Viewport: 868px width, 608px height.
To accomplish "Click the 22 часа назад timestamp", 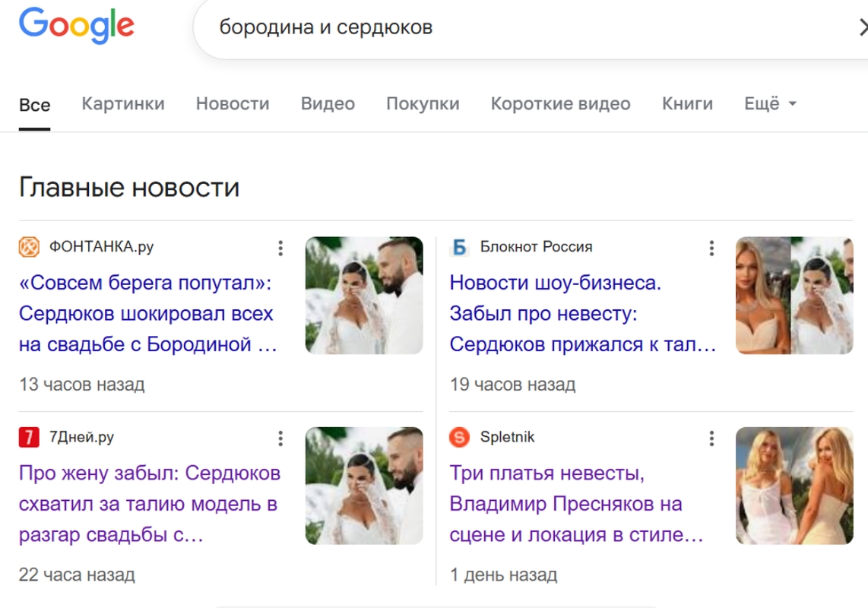I will point(77,575).
